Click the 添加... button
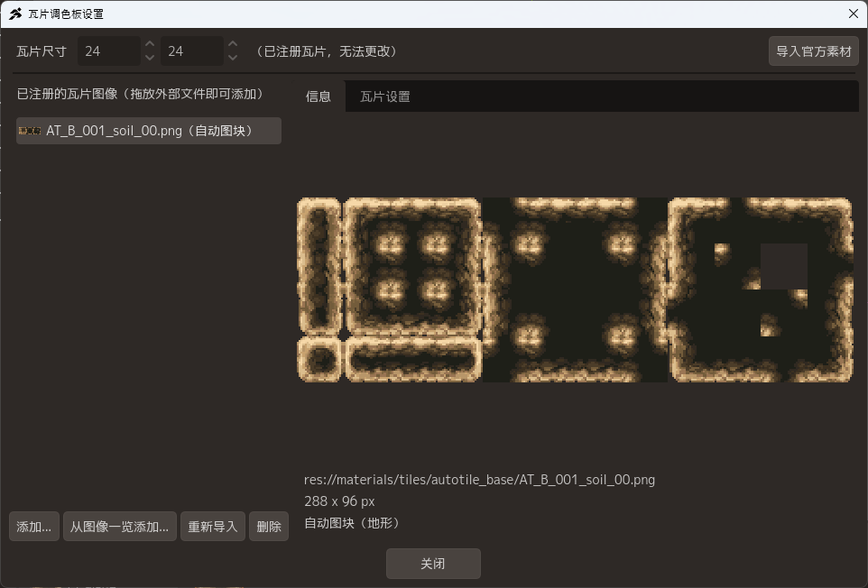This screenshot has height=588, width=868. (33, 527)
